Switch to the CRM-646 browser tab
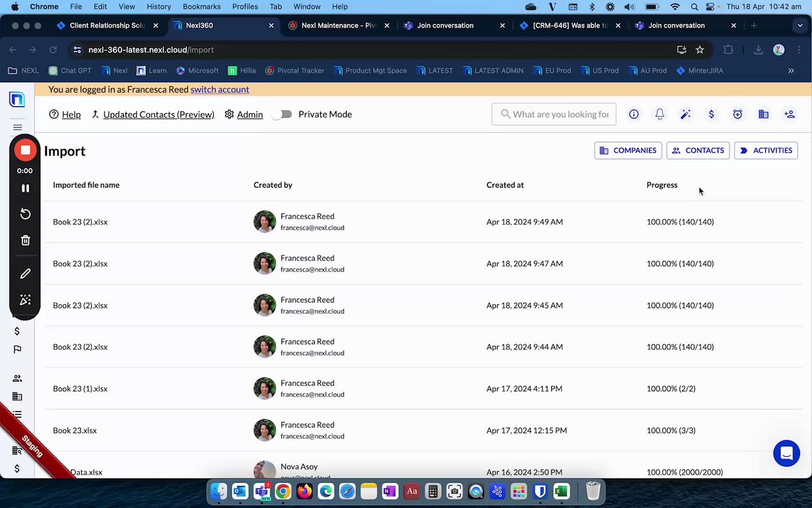This screenshot has width=812, height=508. 570,25
